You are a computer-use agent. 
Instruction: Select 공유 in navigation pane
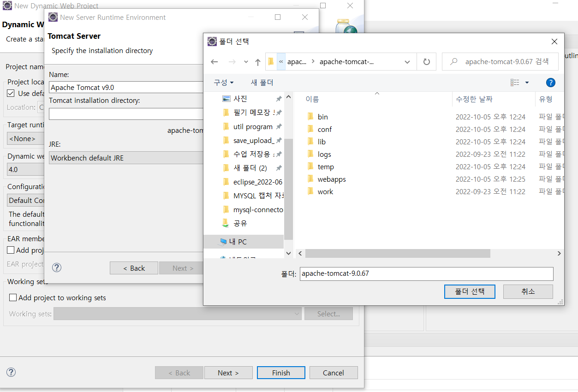pos(240,223)
